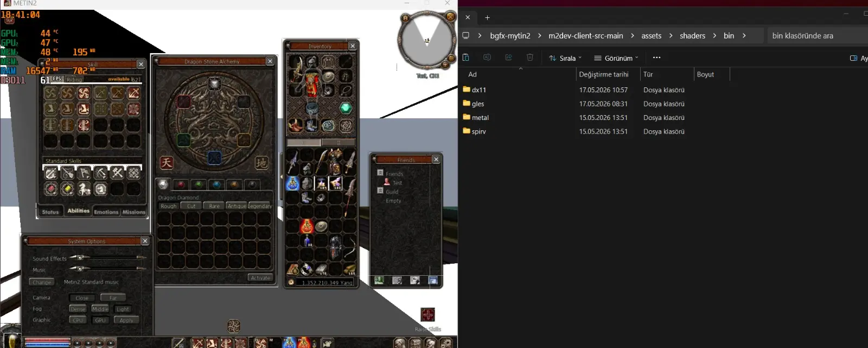Click the green whisper icon in Friends window
The height and width of the screenshot is (348, 868).
pyautogui.click(x=379, y=280)
